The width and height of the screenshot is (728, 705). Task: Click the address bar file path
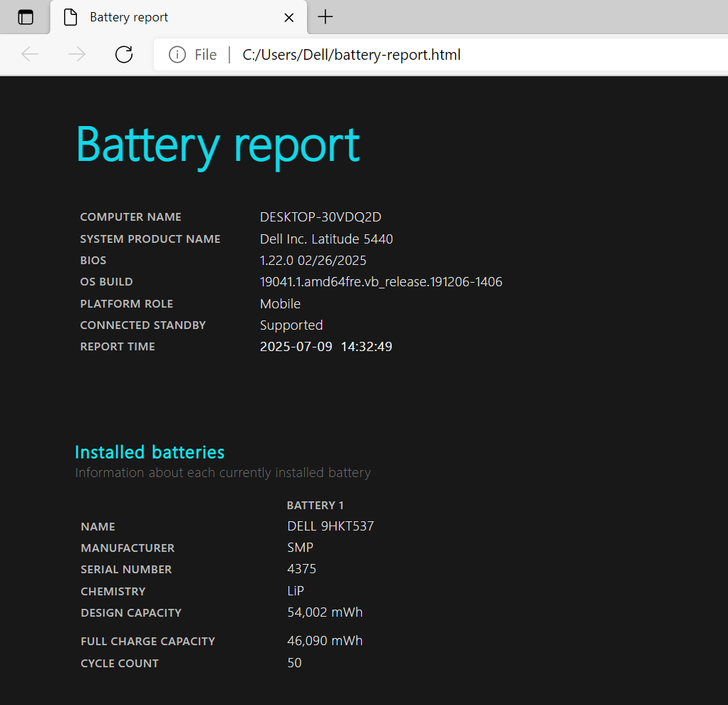pyautogui.click(x=351, y=55)
